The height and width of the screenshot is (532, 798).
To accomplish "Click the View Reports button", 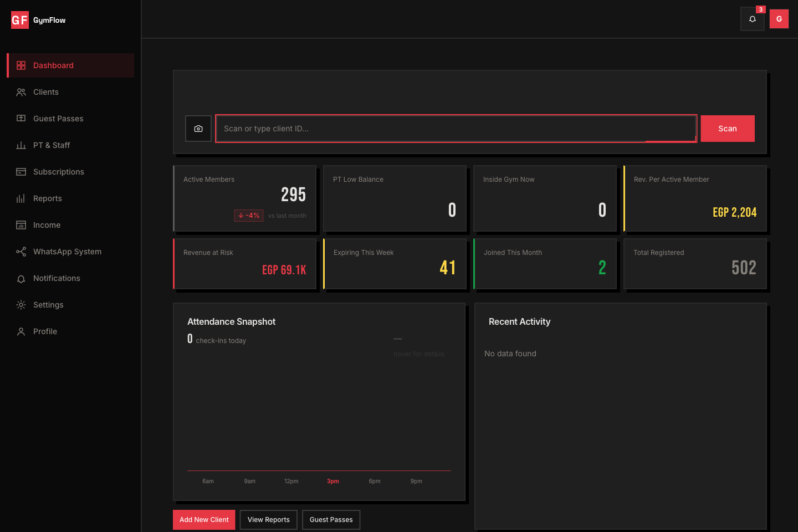I will pyautogui.click(x=269, y=520).
